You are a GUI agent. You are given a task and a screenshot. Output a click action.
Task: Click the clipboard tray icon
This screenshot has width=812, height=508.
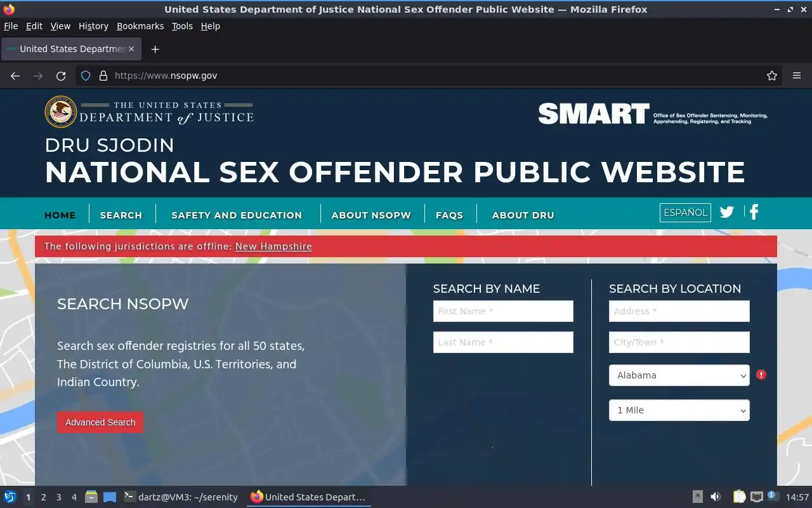740,497
